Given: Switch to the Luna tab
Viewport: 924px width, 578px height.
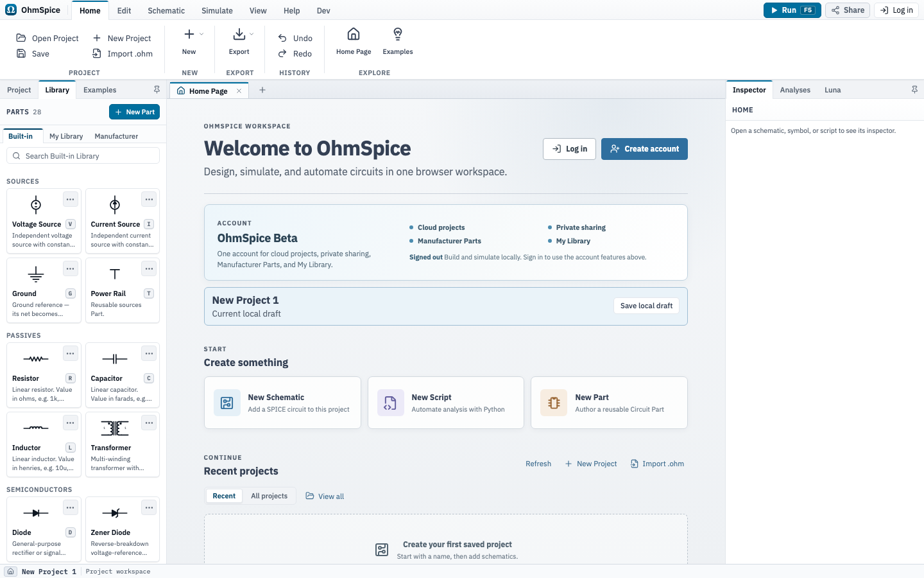Looking at the screenshot, I should 832,90.
